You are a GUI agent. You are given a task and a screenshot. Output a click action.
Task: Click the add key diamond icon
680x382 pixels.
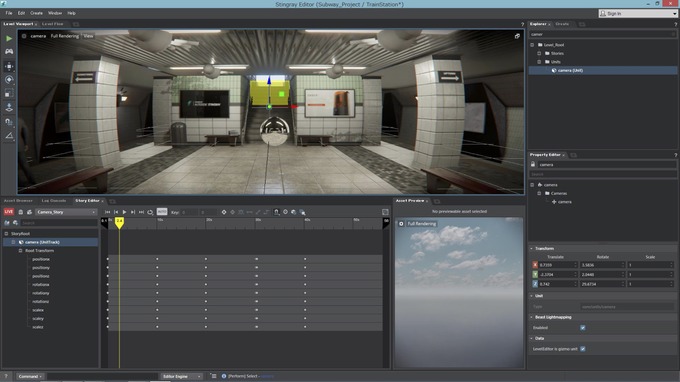(224, 212)
